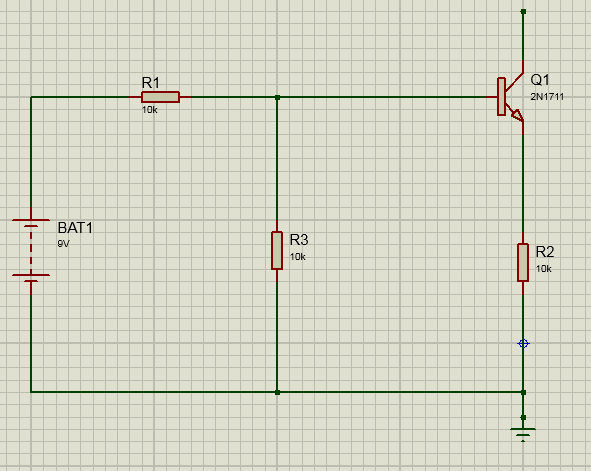This screenshot has height=471, width=591.
Task: Select the R3 resistor body
Action: click(277, 251)
